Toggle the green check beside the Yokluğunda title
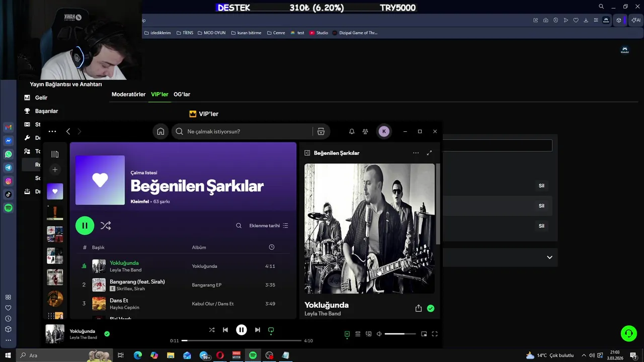Image resolution: width=644 pixels, height=362 pixels. pos(431,308)
